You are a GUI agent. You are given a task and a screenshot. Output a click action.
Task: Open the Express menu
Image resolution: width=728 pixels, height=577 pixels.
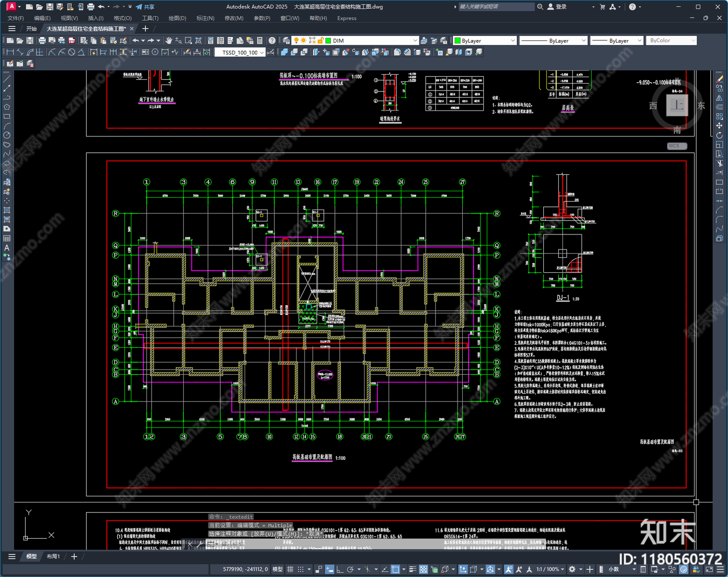click(x=347, y=18)
